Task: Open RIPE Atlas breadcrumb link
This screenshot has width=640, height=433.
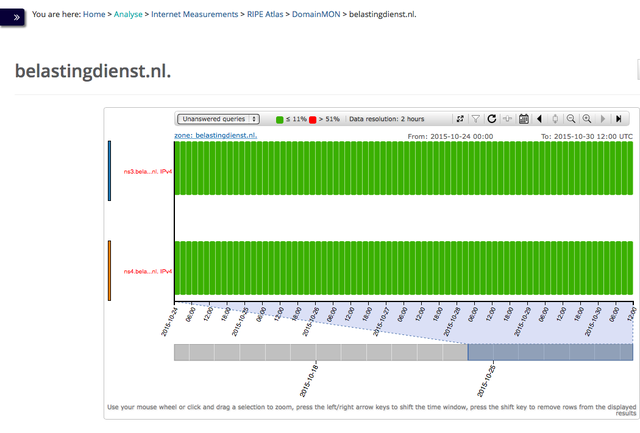Action: (265, 14)
